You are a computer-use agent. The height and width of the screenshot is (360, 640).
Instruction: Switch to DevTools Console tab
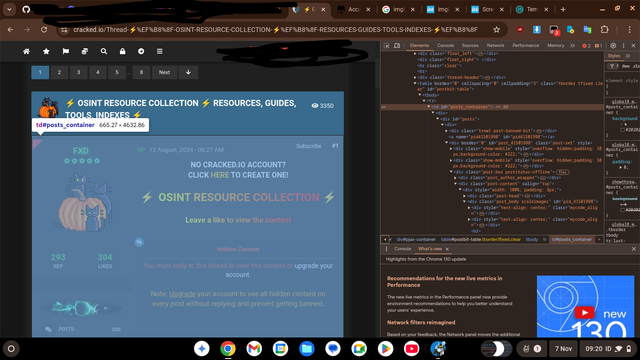coord(445,45)
